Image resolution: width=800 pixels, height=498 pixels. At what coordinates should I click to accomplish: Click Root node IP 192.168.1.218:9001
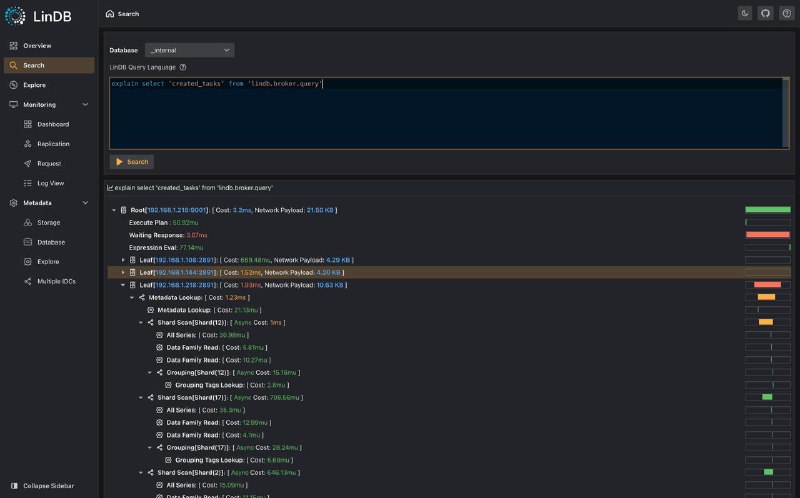pos(177,210)
